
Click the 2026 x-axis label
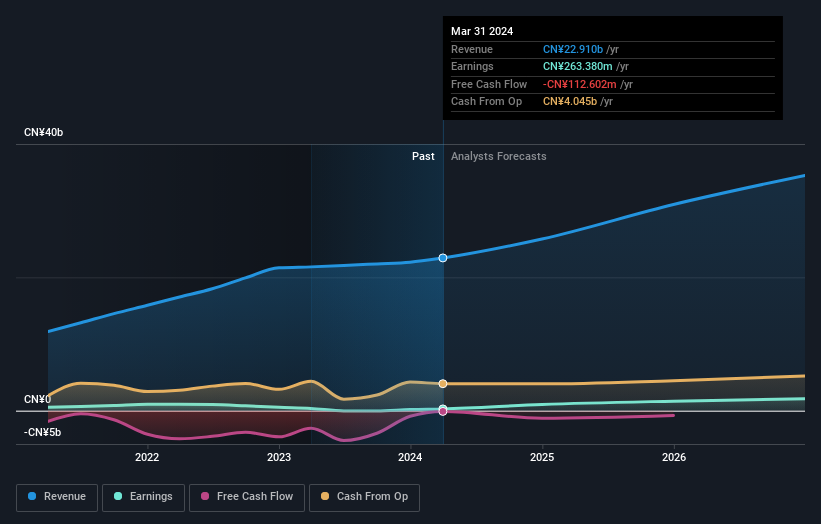point(674,458)
